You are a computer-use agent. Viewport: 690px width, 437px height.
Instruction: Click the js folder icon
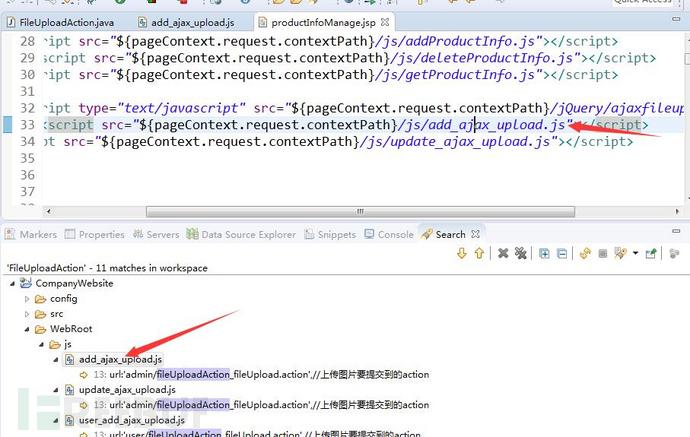[55, 345]
